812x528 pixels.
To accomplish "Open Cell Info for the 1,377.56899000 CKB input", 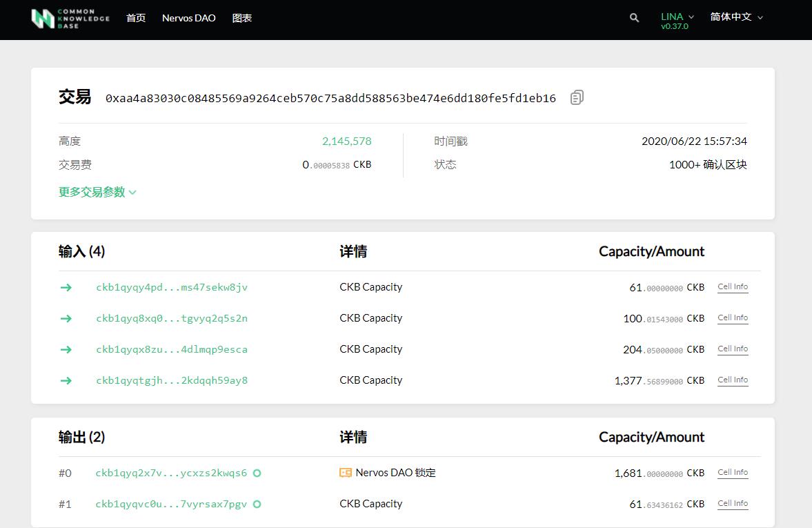I will (733, 380).
